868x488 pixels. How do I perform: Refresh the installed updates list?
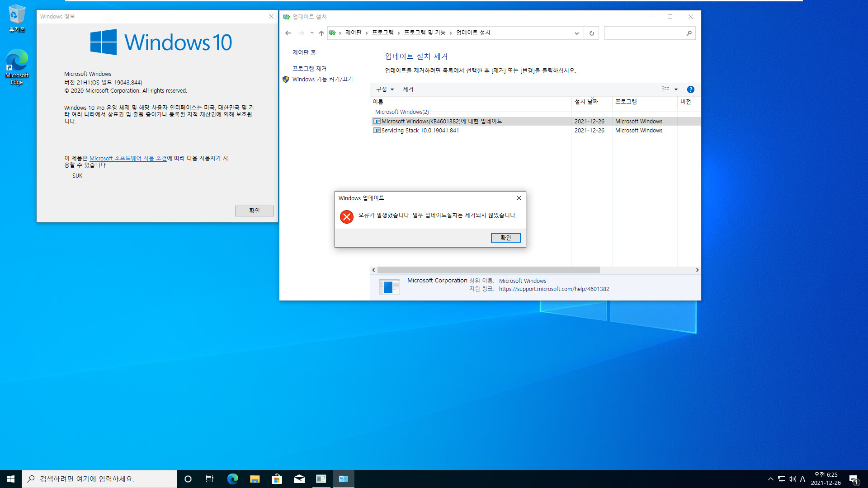click(591, 33)
